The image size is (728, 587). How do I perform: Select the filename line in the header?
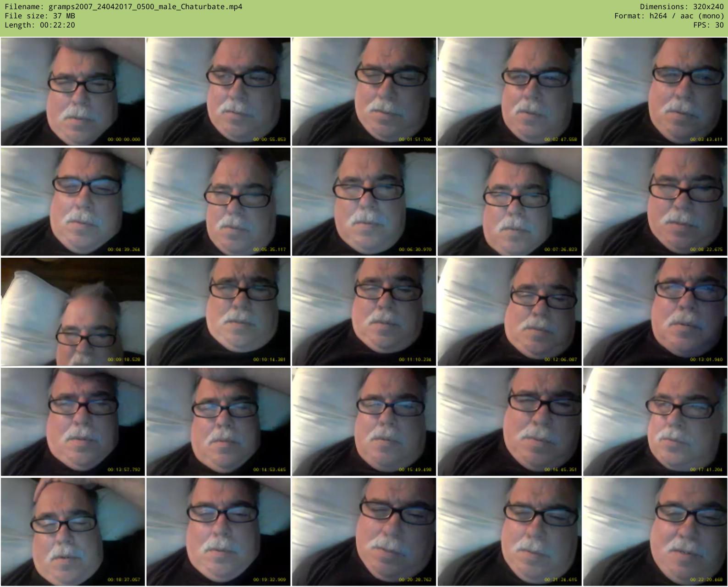(x=123, y=7)
